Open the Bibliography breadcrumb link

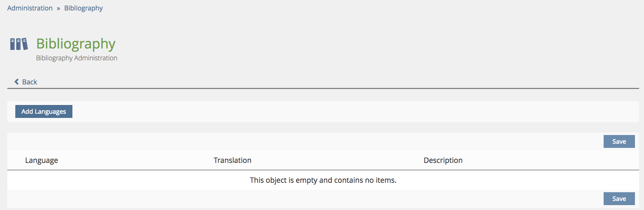click(x=84, y=8)
